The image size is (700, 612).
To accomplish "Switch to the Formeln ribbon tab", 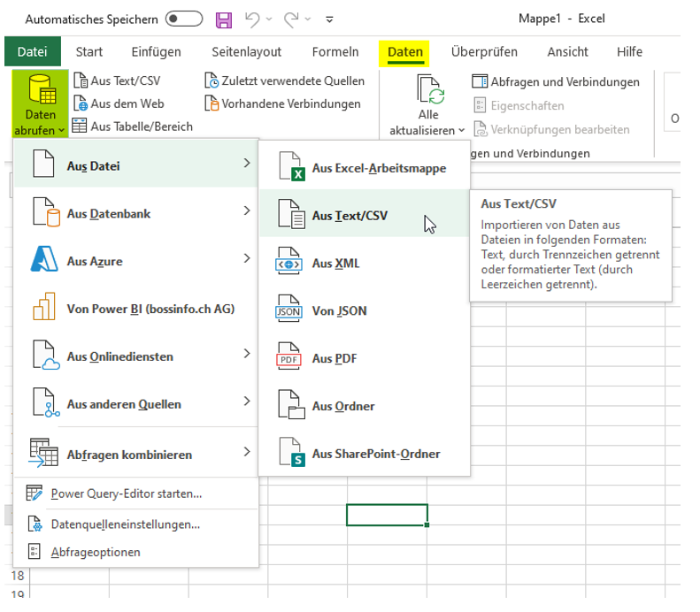I will pos(335,52).
